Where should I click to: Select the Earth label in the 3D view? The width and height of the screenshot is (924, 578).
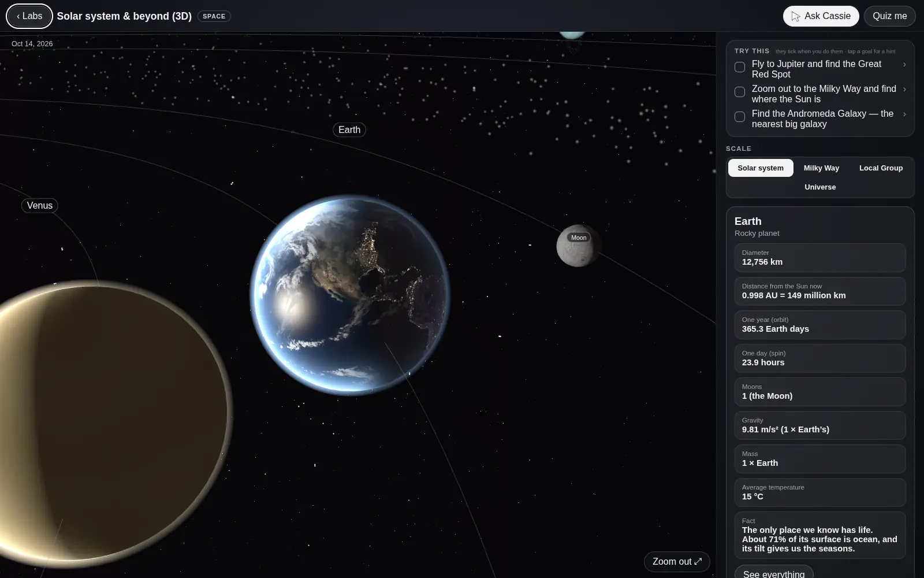[x=349, y=130]
